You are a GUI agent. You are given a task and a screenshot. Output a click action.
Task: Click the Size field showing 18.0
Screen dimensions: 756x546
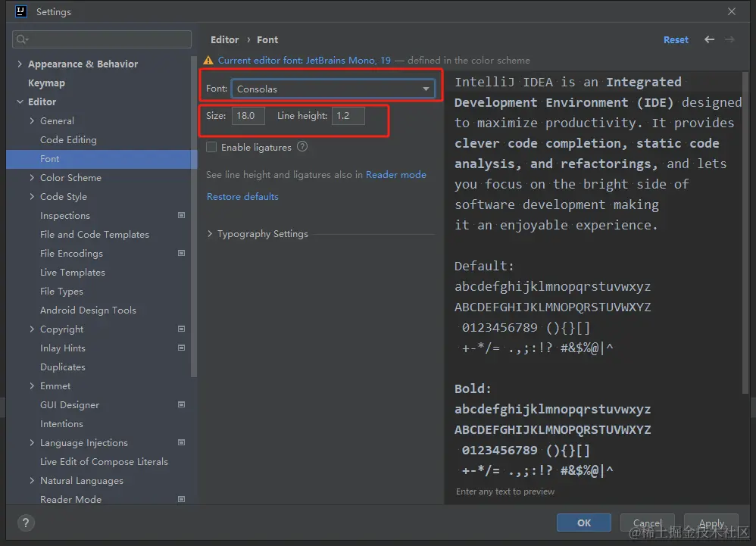point(248,116)
